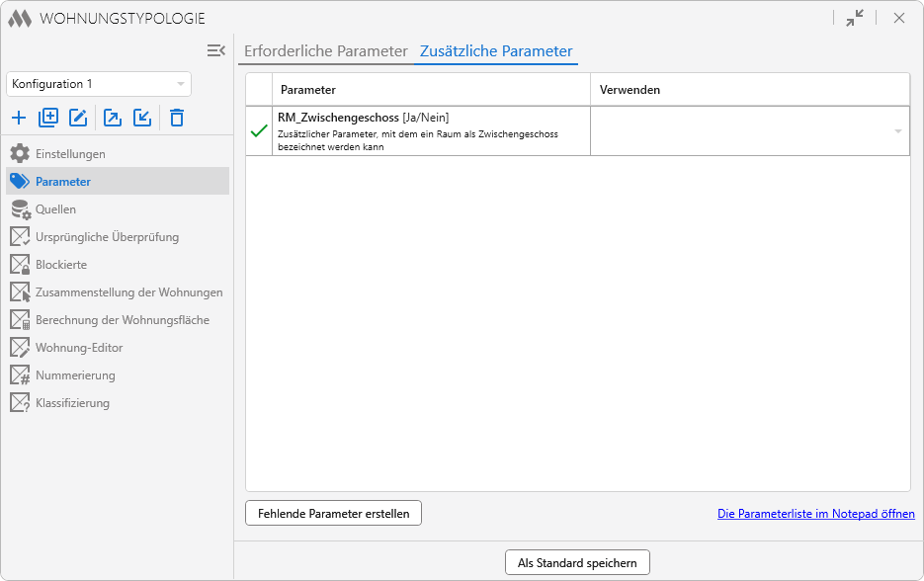Open the Konfiguration 1 dropdown
This screenshot has height=581, width=924.
pyautogui.click(x=99, y=84)
